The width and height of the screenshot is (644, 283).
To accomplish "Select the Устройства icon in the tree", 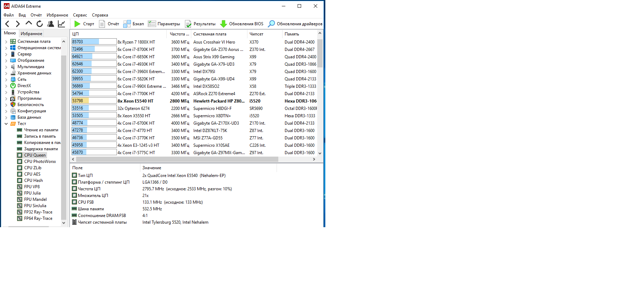I will tap(13, 92).
